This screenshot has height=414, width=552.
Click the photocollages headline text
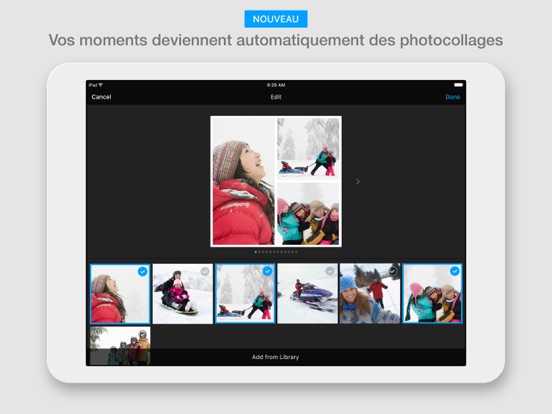(276, 40)
